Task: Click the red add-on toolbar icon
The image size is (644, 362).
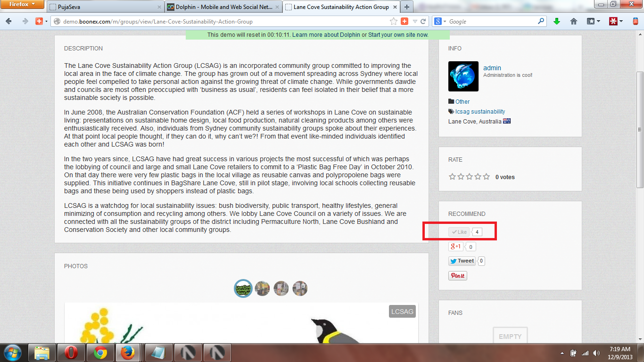Action: (613, 21)
